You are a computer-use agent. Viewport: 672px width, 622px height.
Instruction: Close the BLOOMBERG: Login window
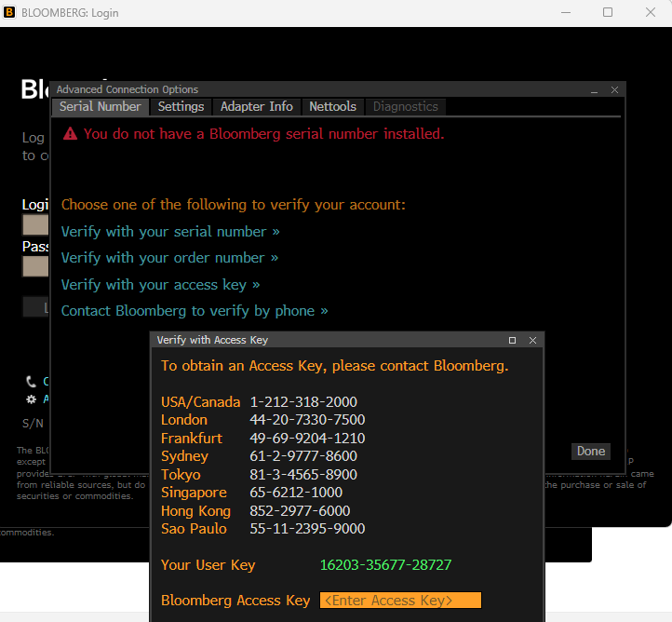[x=651, y=12]
